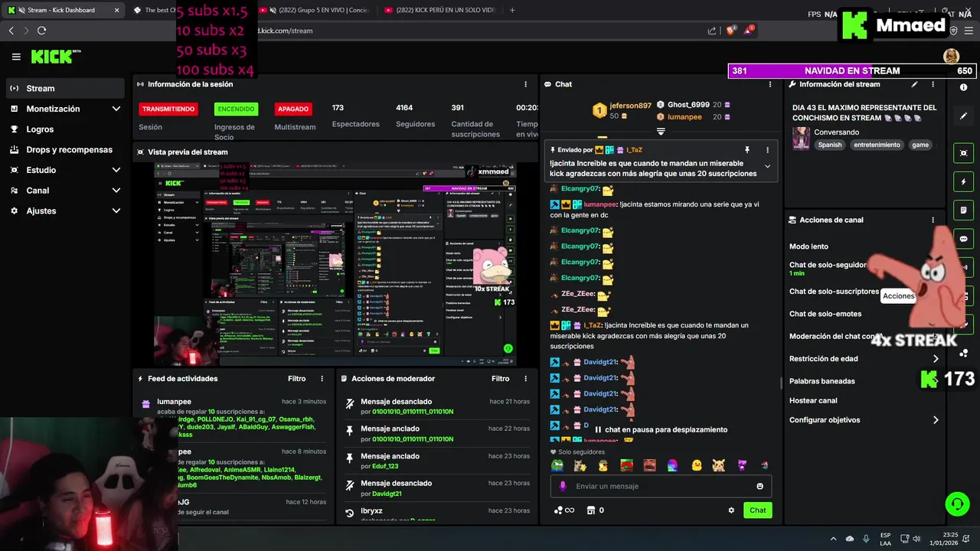Send message with green Chat button

(757, 510)
